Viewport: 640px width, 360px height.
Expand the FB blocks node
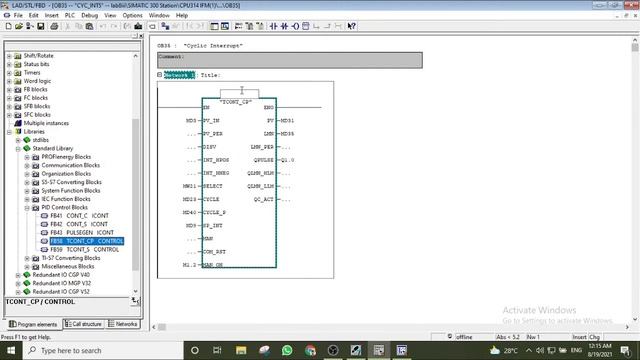9,89
